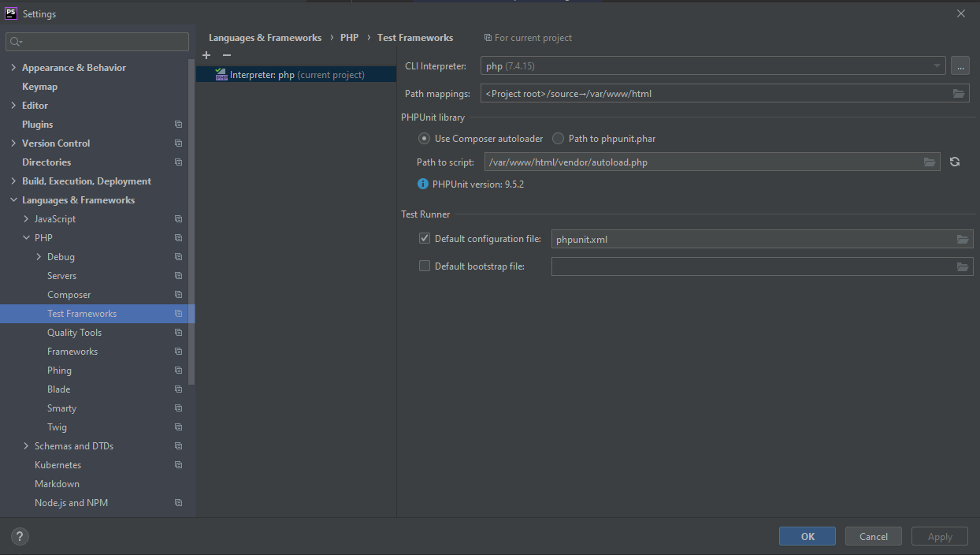Click project-level icon next to Quality Tools

coord(178,333)
